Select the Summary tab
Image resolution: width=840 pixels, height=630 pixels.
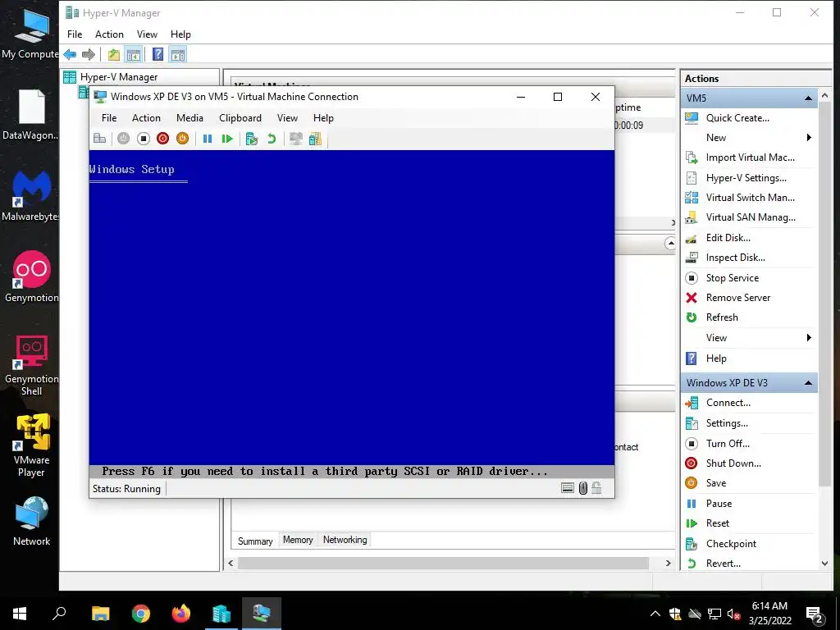pyautogui.click(x=255, y=541)
